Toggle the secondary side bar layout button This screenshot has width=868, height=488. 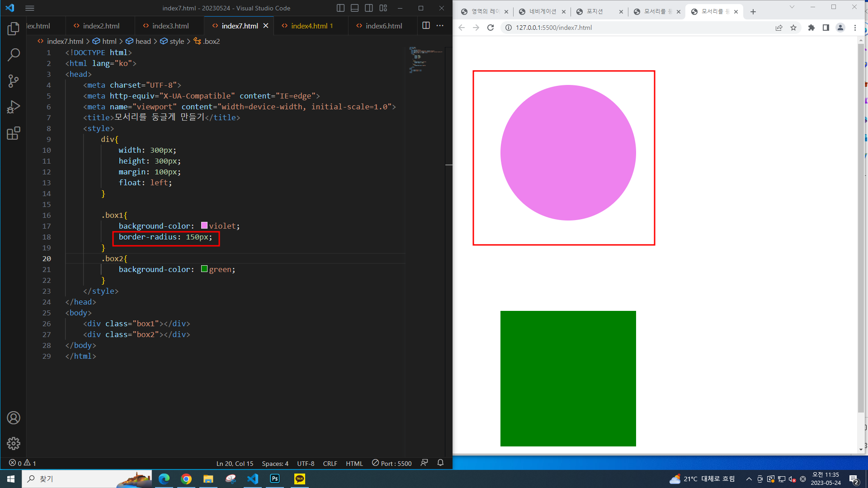[x=369, y=8]
